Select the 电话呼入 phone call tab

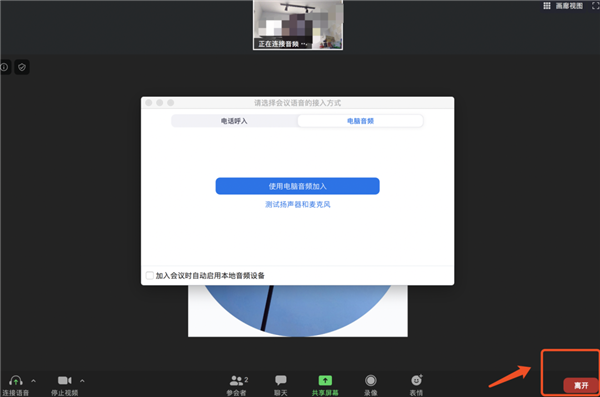[234, 121]
